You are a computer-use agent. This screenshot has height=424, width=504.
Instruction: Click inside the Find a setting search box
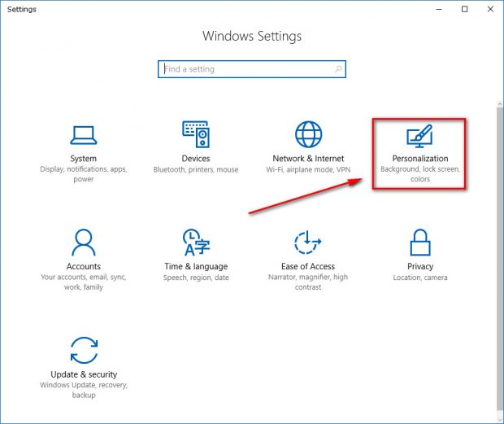[x=252, y=69]
